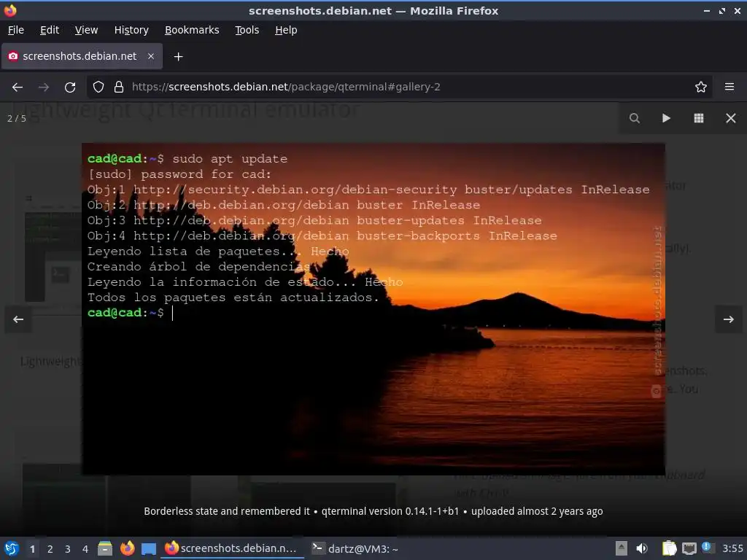Open the File menu
This screenshot has width=747, height=560.
(16, 30)
